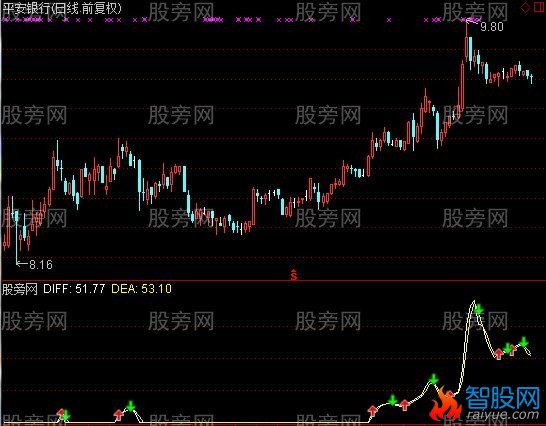This screenshot has height=426, width=546.
Task: Click the high price label 9.80
Action: [x=492, y=26]
